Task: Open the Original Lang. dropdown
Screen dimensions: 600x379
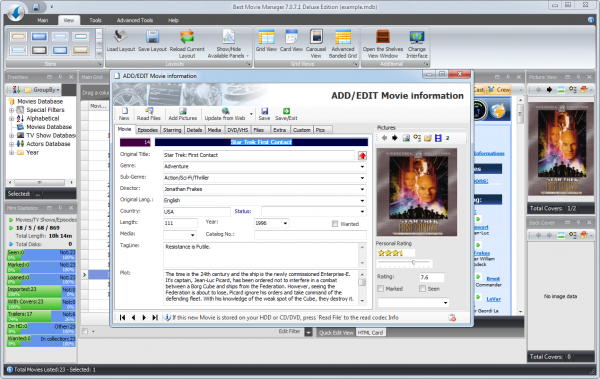Action: [x=362, y=200]
